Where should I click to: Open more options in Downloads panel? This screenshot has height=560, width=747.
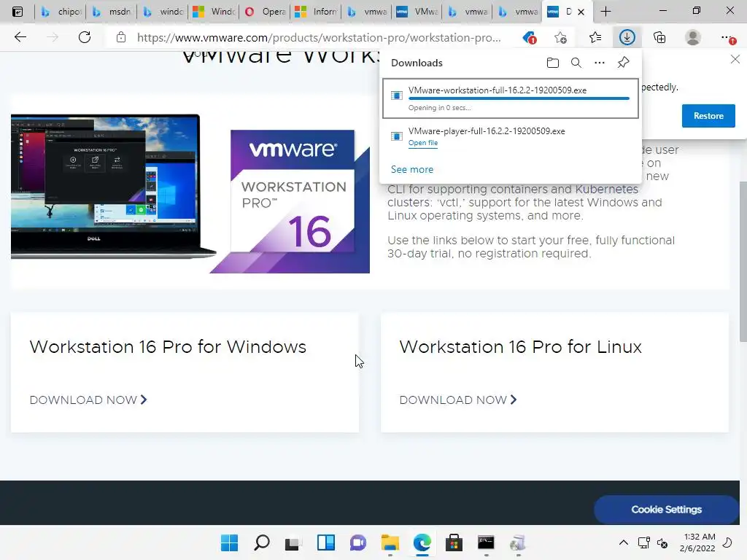[600, 63]
